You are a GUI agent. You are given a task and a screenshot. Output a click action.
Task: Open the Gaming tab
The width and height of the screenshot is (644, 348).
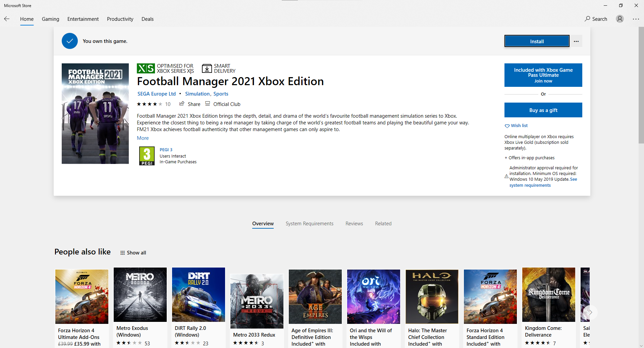pos(51,19)
